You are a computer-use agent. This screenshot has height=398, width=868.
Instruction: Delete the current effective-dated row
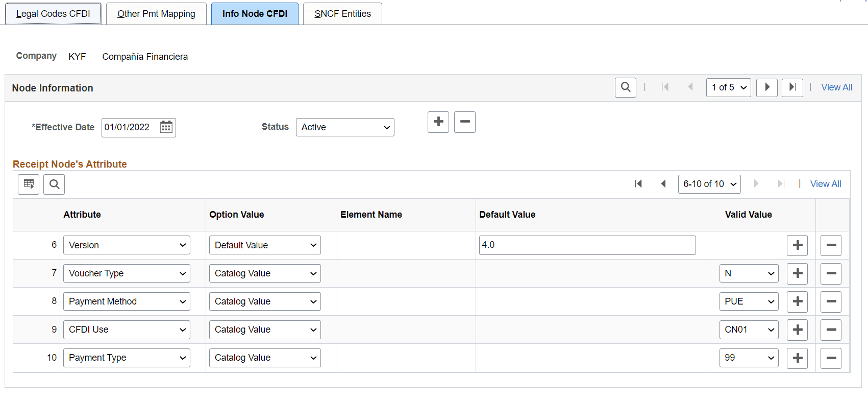point(464,122)
